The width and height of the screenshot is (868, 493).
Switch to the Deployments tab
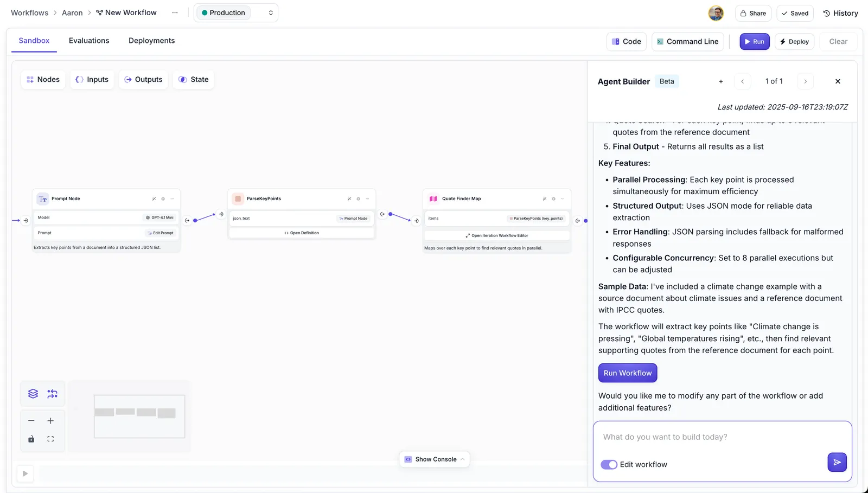152,41
